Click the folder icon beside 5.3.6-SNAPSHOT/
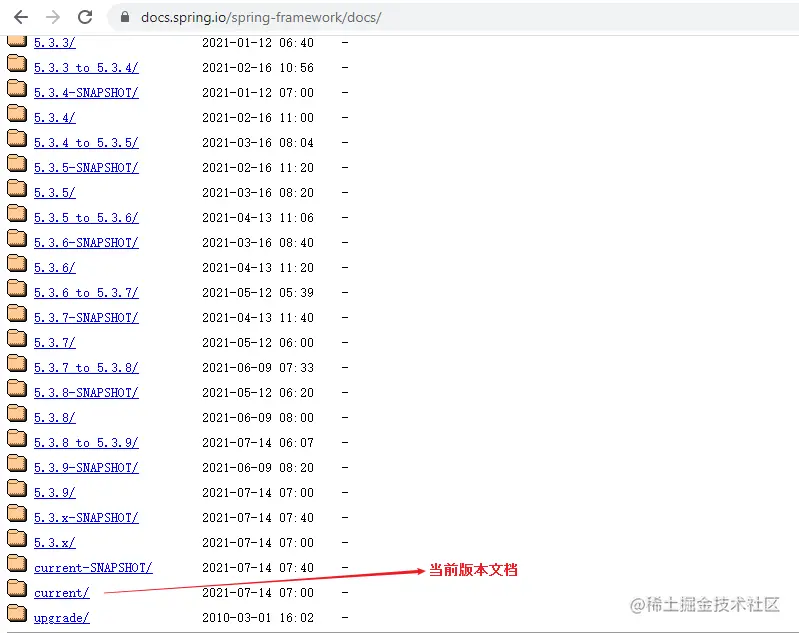Screen dimensions: 799x633 click(17, 238)
